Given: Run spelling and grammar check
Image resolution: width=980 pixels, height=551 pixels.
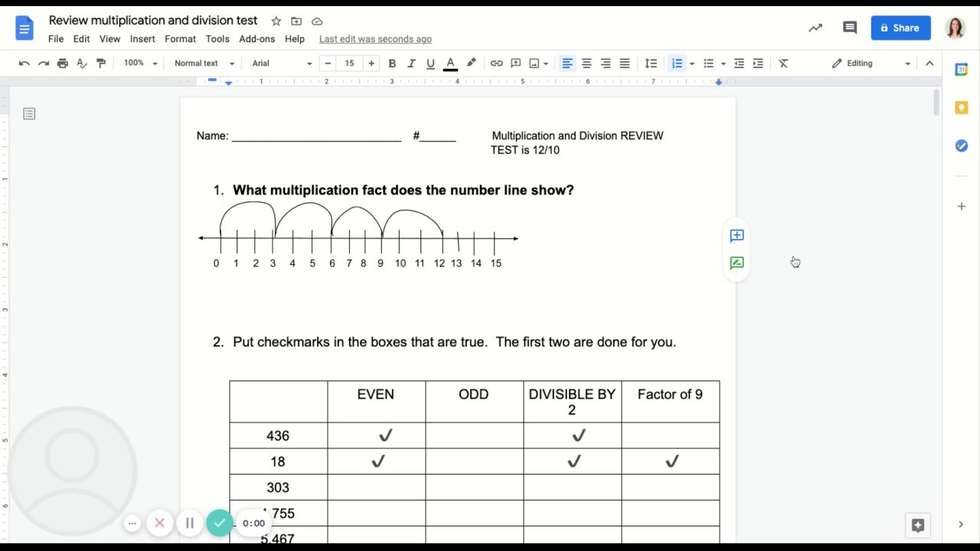Looking at the screenshot, I should 82,64.
